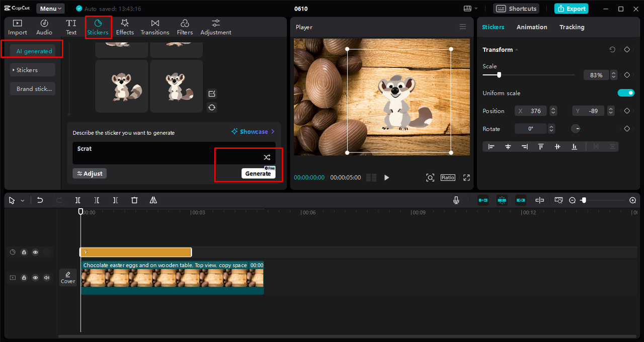Delete the selected clip
The height and width of the screenshot is (342, 644).
click(x=134, y=200)
